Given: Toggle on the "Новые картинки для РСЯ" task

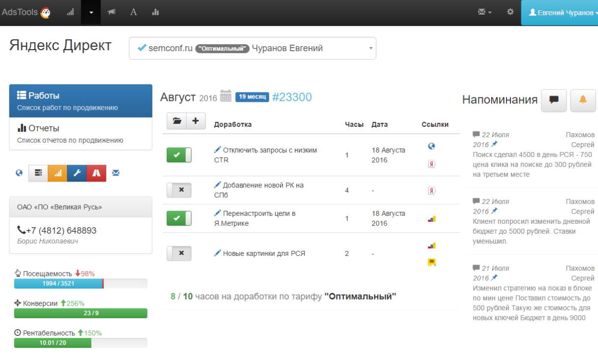Looking at the screenshot, I should point(179,253).
